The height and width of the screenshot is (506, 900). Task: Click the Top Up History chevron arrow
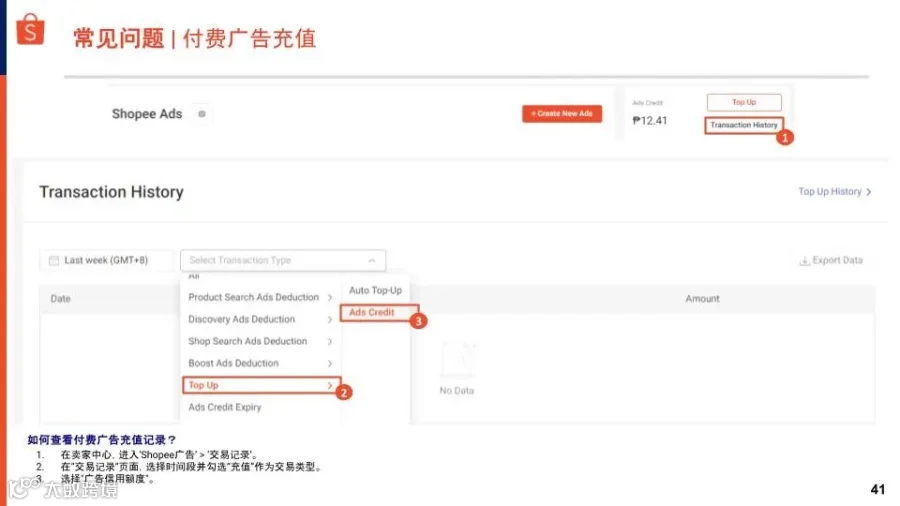[x=868, y=192]
